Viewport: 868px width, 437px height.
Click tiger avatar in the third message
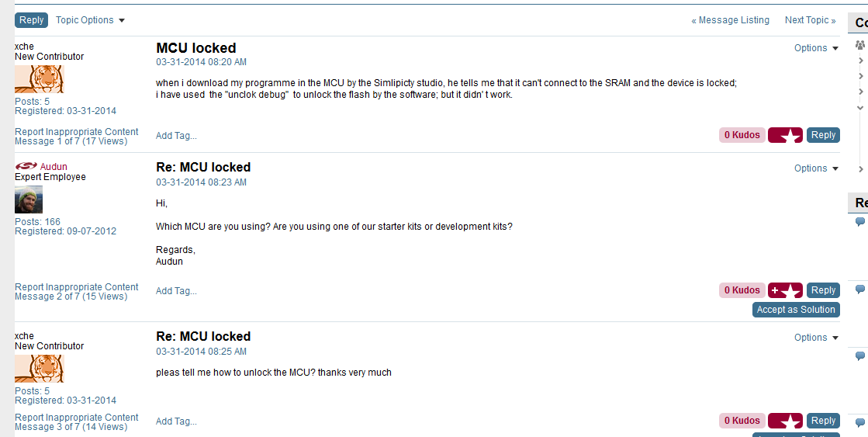39,369
